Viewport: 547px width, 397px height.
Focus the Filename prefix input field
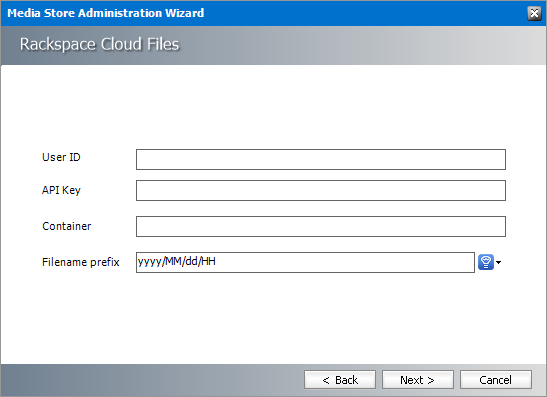click(305, 262)
